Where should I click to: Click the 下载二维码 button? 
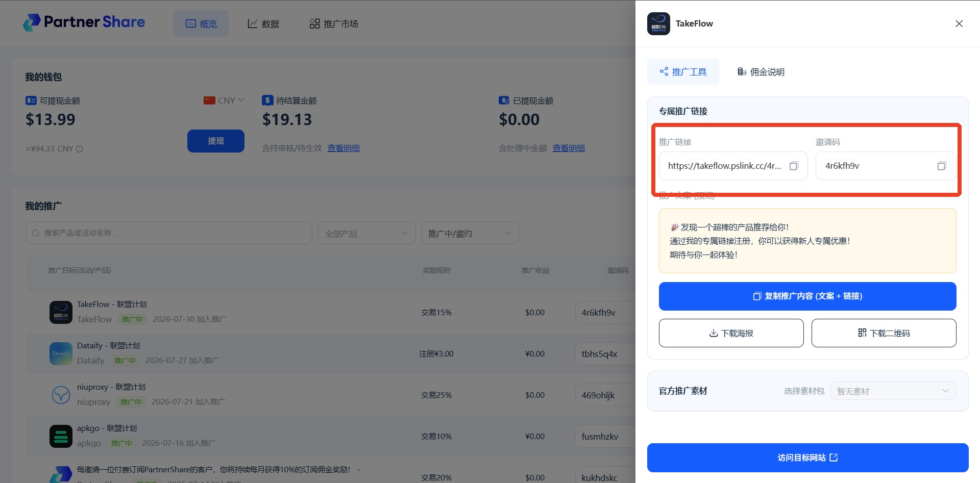coord(884,333)
